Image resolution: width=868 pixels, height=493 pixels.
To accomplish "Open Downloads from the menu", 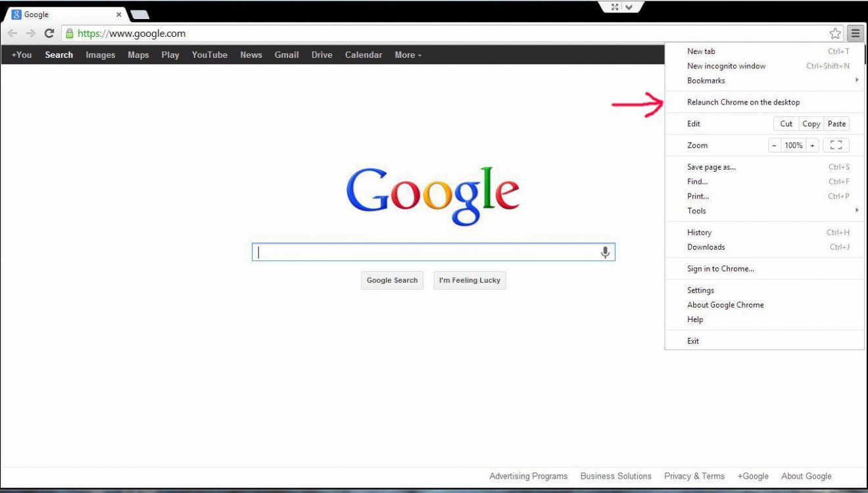I will (765, 247).
